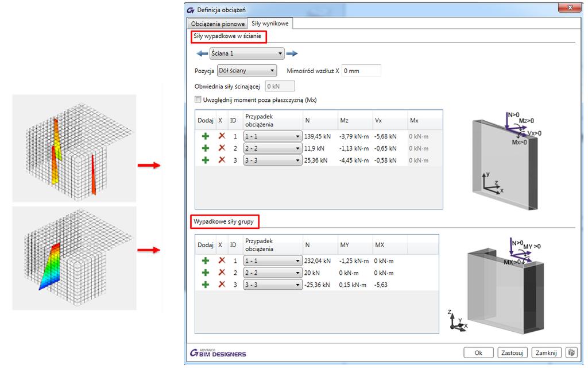Select the Siły wynikowe tab
Screen dimensions: 588x368
point(270,23)
